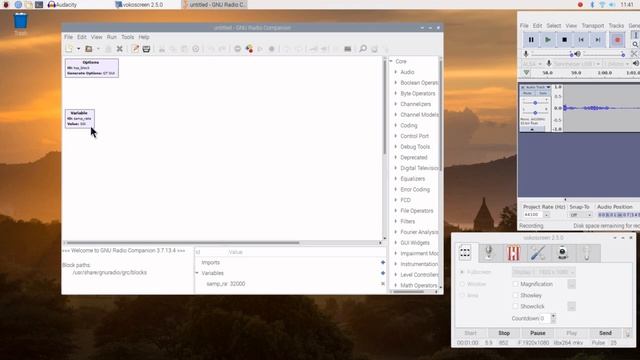The image size is (640, 360).
Task: Open vokoscreen webcam tab
Action: click(x=562, y=253)
